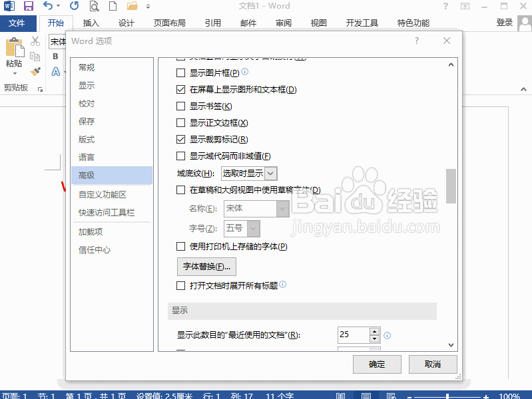Select 信任中心 in options sidebar
Image resolution: width=532 pixels, height=399 pixels.
pyautogui.click(x=112, y=250)
